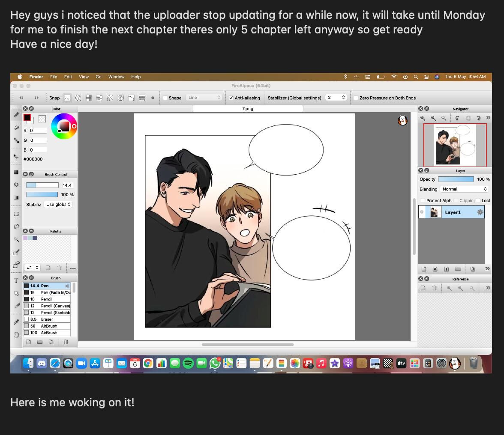Pick the Magic Wand selection tool
Viewport: 504px width, 435px height.
16,239
